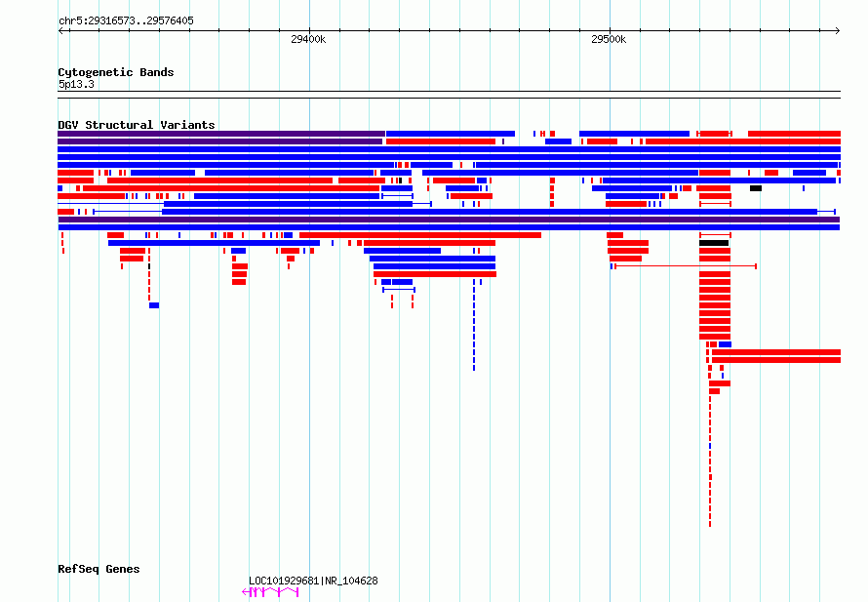Click the 29500k ruler position label
The height and width of the screenshot is (602, 868).
click(609, 39)
